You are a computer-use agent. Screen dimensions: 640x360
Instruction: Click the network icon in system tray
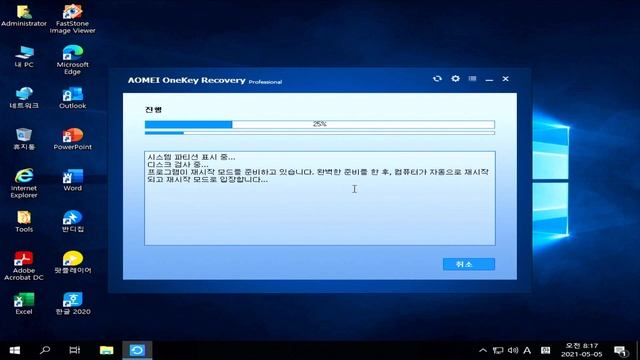(x=498, y=351)
